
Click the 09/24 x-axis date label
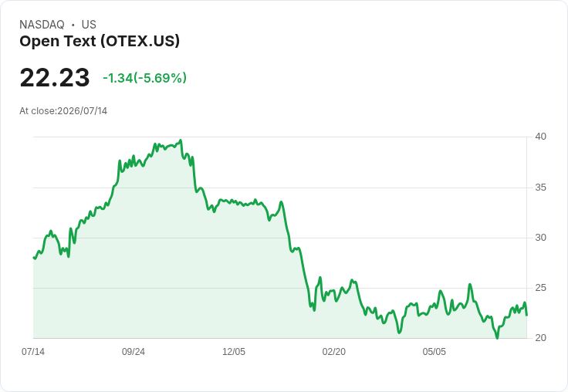134,351
